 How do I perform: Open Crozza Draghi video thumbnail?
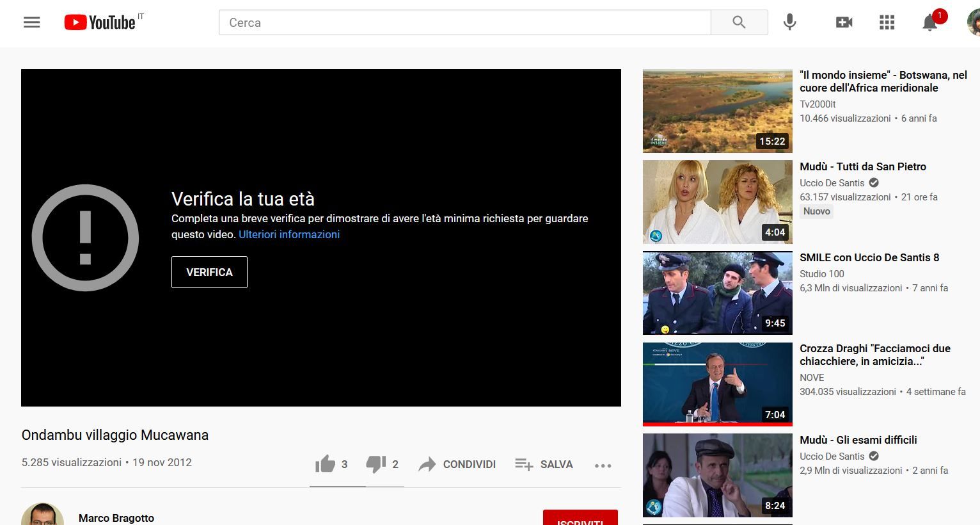tap(717, 384)
